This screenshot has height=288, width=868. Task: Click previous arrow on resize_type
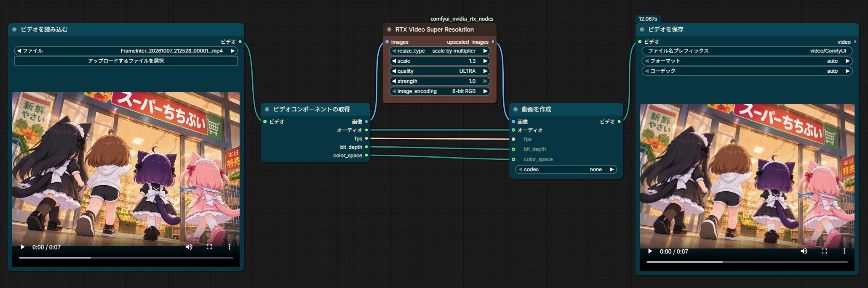[x=393, y=51]
